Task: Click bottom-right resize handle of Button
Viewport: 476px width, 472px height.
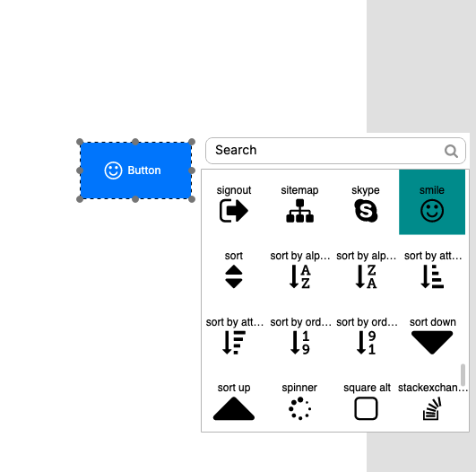Action: point(192,199)
